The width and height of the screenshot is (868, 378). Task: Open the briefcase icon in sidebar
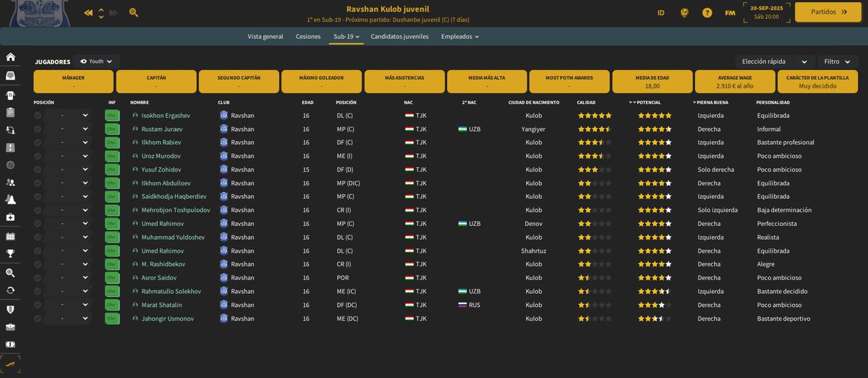(10, 327)
